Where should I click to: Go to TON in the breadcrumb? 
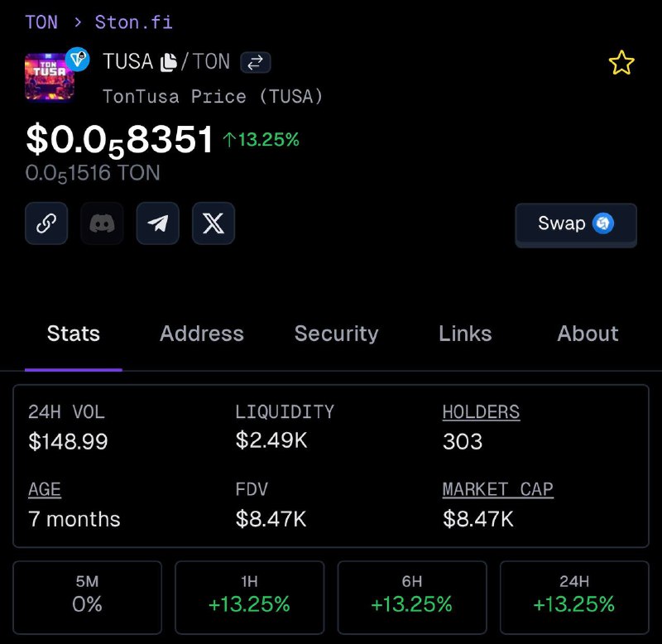41,22
